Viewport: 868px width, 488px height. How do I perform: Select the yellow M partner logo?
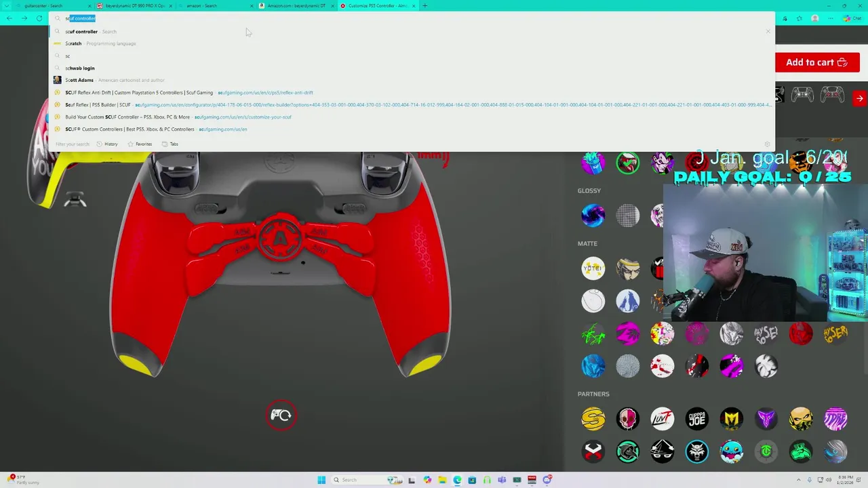732,419
